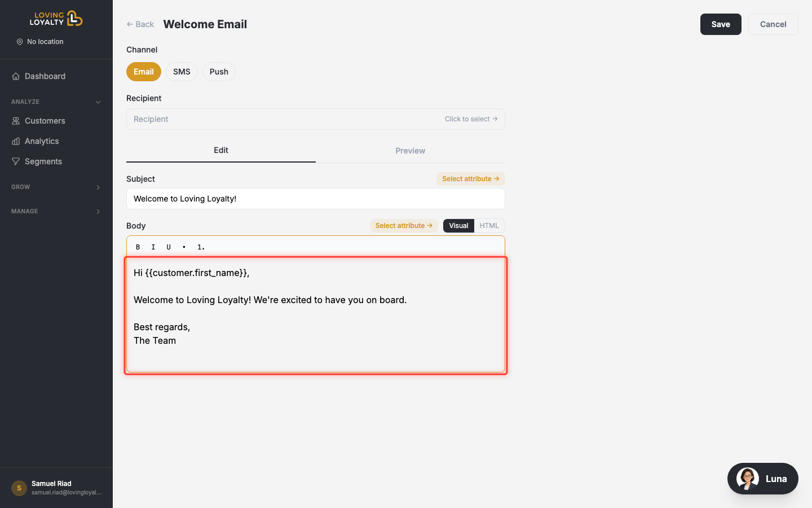The width and height of the screenshot is (812, 508).
Task: Switch to the Edit tab
Action: [221, 150]
